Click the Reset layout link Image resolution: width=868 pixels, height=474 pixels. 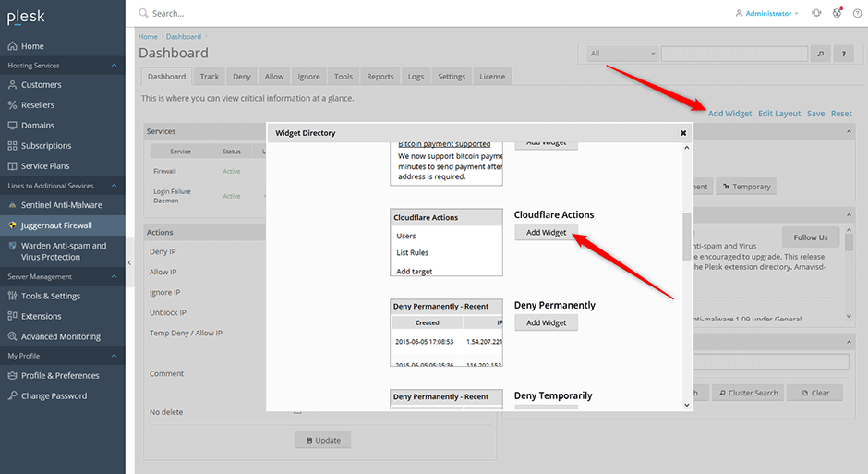[841, 114]
